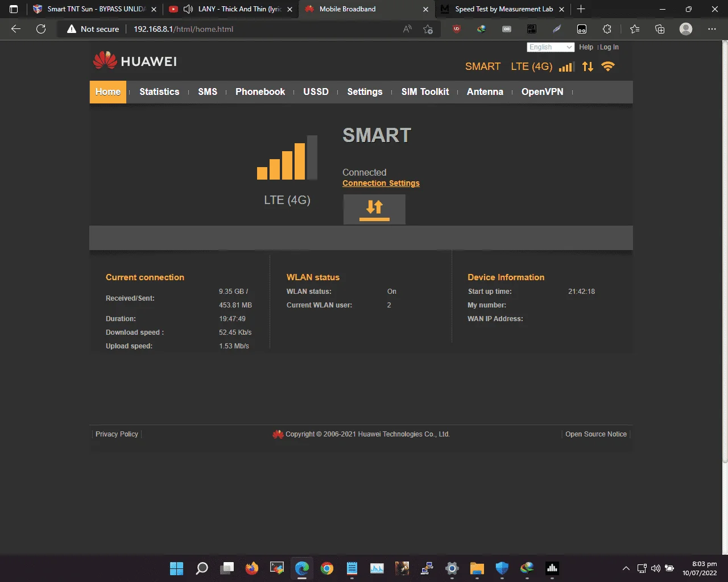Open the SMS tab

[208, 92]
